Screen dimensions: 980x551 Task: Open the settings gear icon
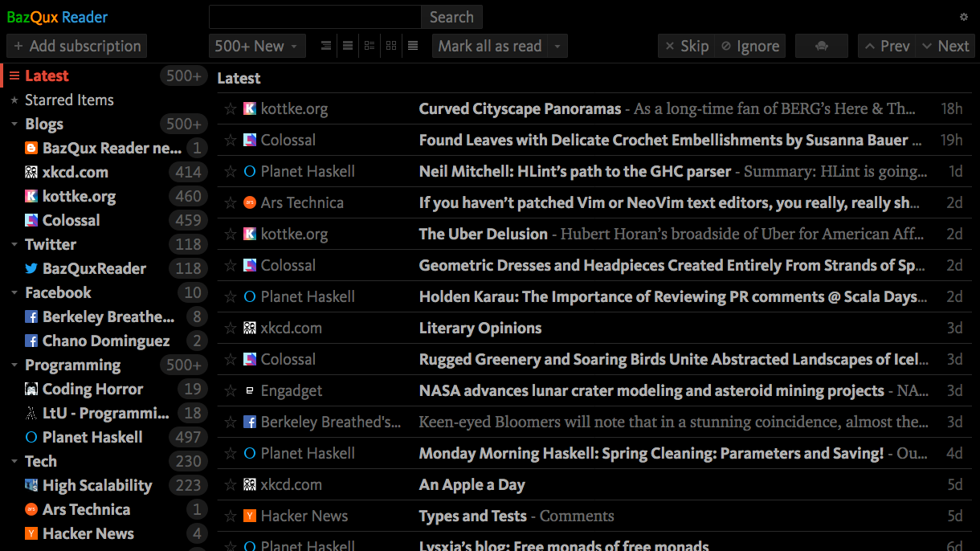964,16
